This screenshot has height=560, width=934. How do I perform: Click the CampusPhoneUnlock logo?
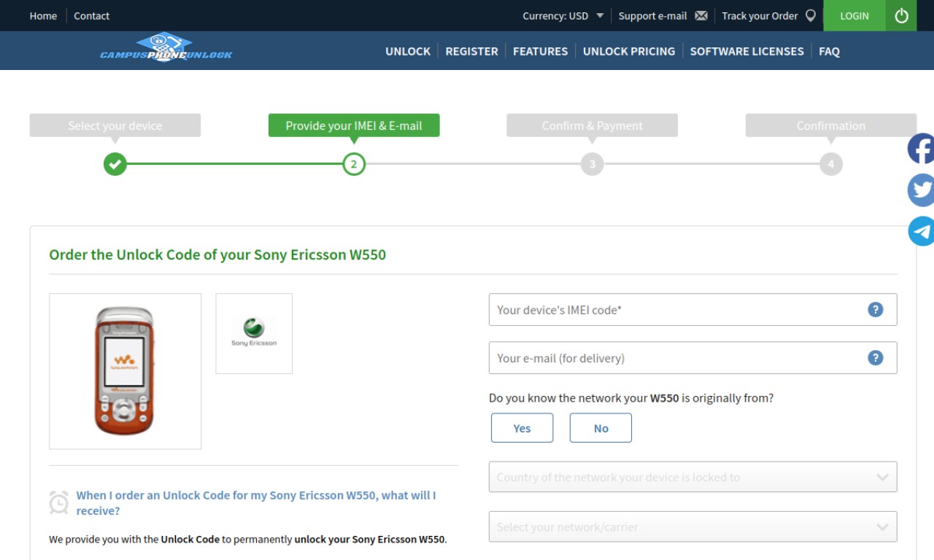tap(166, 48)
